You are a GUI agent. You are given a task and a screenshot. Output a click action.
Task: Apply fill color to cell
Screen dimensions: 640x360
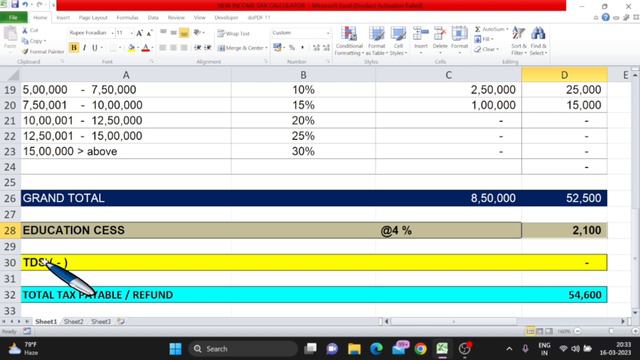pyautogui.click(x=131, y=48)
